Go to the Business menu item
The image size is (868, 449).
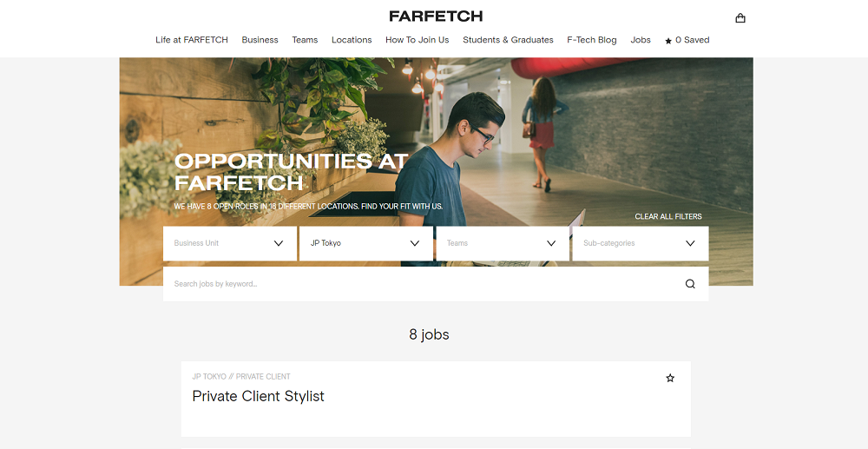[260, 40]
